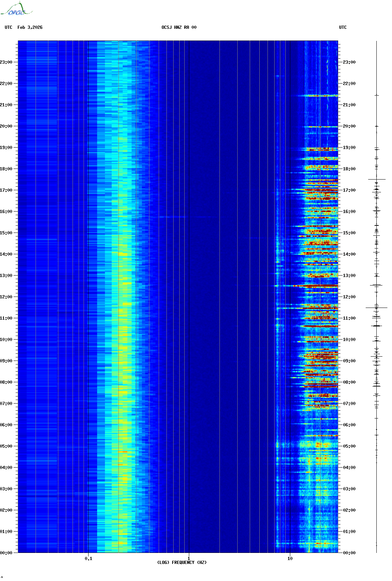Click the 00:00 label on right axis

[349, 553]
